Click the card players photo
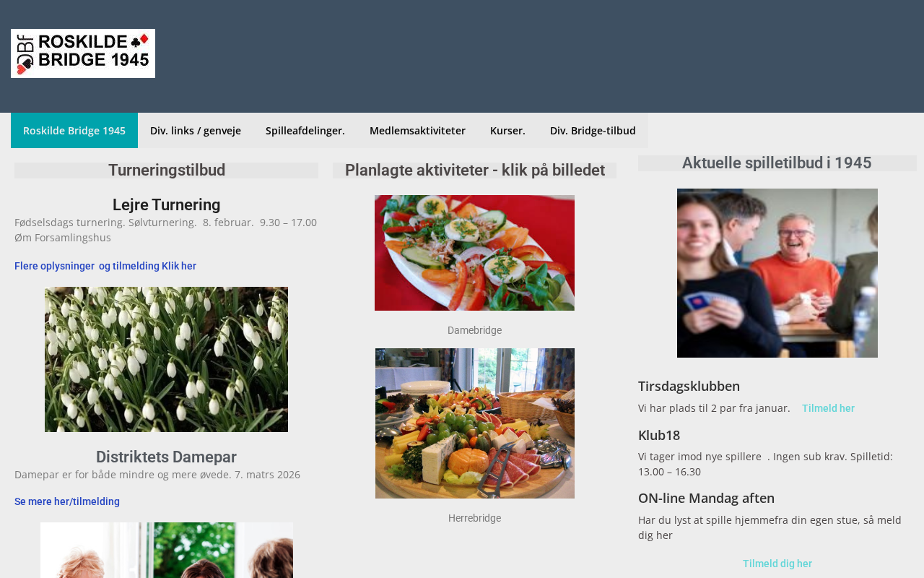The image size is (924, 578). [x=777, y=273]
